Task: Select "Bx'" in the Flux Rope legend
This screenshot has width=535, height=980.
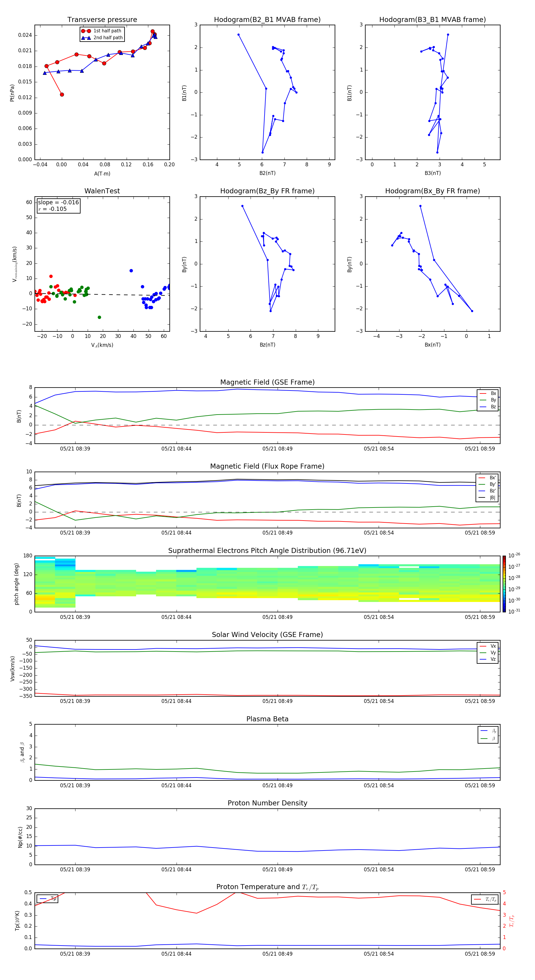Action: [487, 478]
